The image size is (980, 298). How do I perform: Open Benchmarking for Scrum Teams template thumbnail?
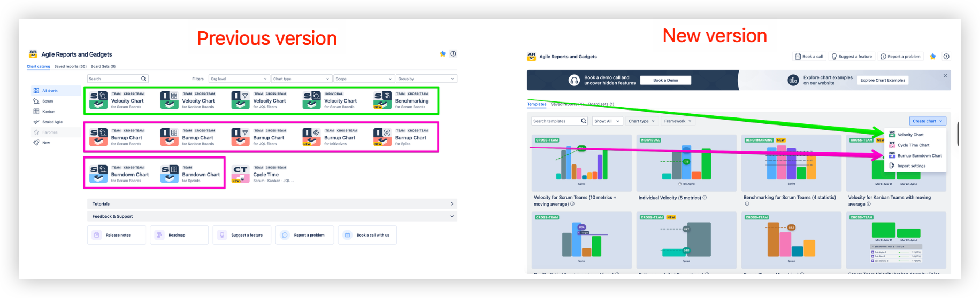tap(791, 163)
